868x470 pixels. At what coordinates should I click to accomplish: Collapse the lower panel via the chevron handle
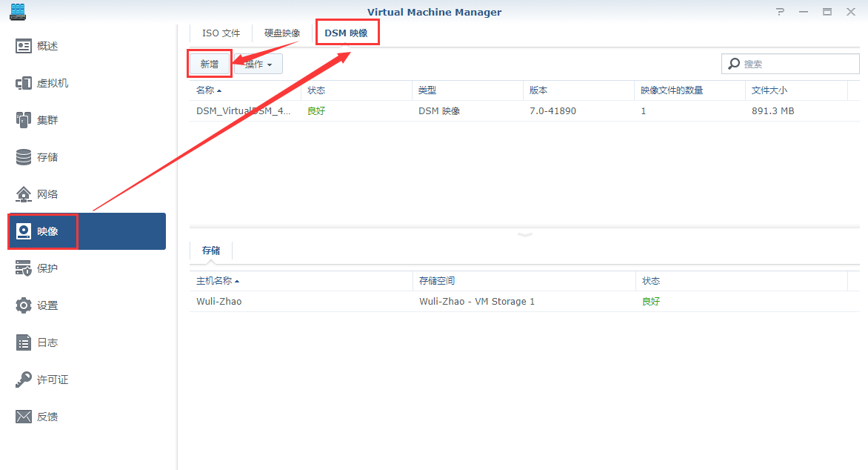click(x=525, y=235)
